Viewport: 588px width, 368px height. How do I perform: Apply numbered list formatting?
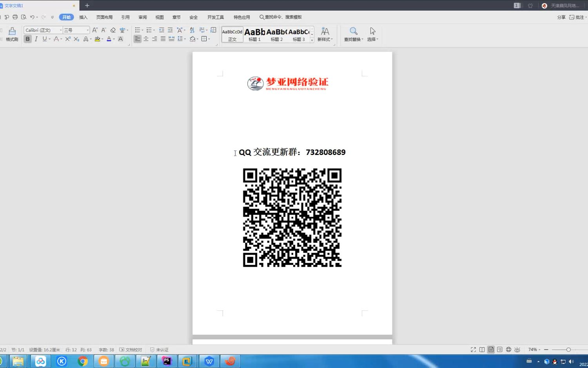coord(149,30)
